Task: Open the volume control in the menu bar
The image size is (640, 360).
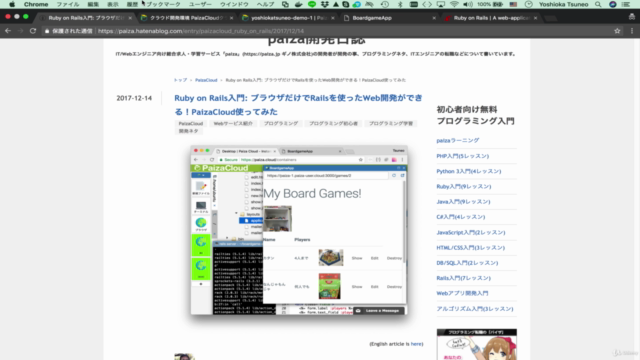Action: (x=468, y=4)
